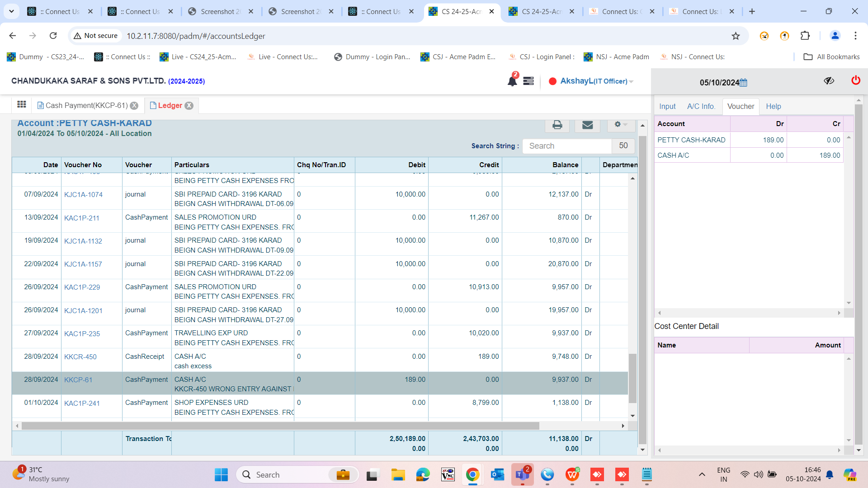Image resolution: width=868 pixels, height=488 pixels.
Task: Switch to first Connect Us browser tab
Action: (60, 11)
